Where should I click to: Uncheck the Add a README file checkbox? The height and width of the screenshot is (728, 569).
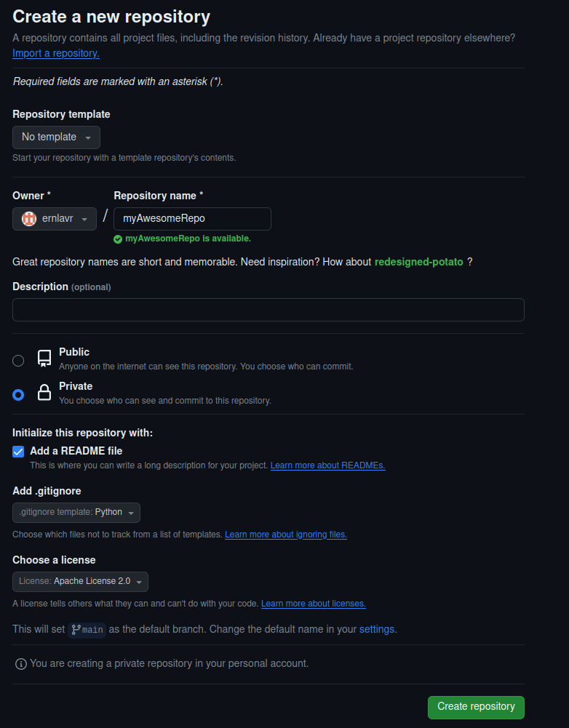tap(17, 451)
